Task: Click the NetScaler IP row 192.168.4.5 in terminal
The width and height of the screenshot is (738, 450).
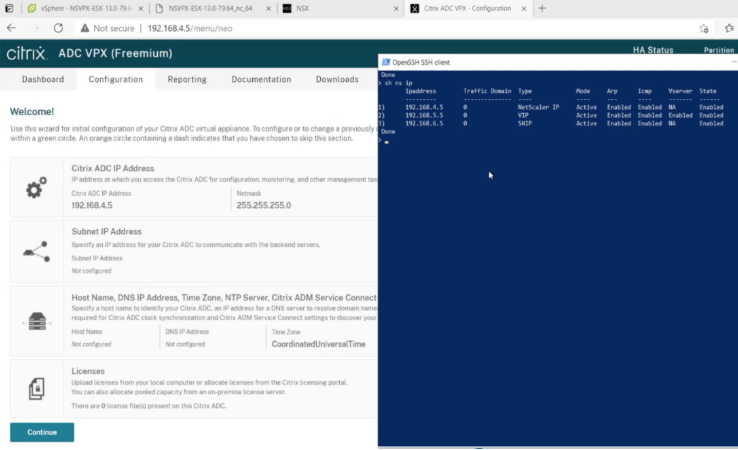Action: pyautogui.click(x=551, y=107)
